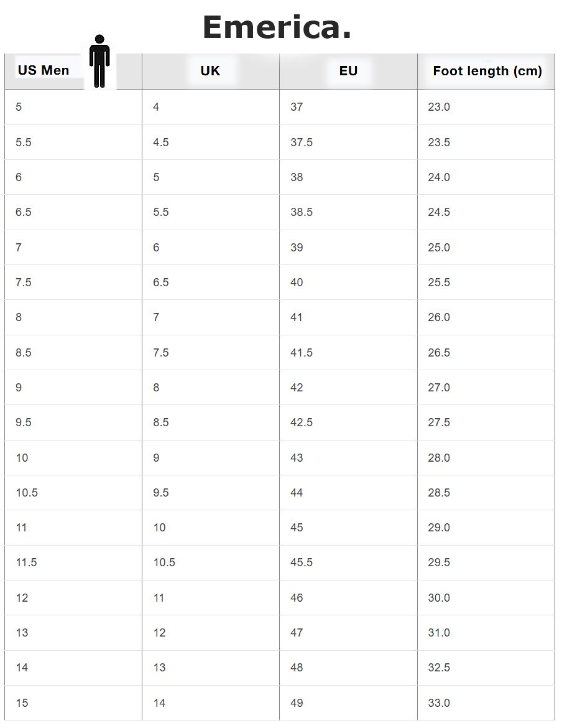Image resolution: width=562 pixels, height=728 pixels.
Task: Click US Men size 11.5 cell
Action: [26, 562]
